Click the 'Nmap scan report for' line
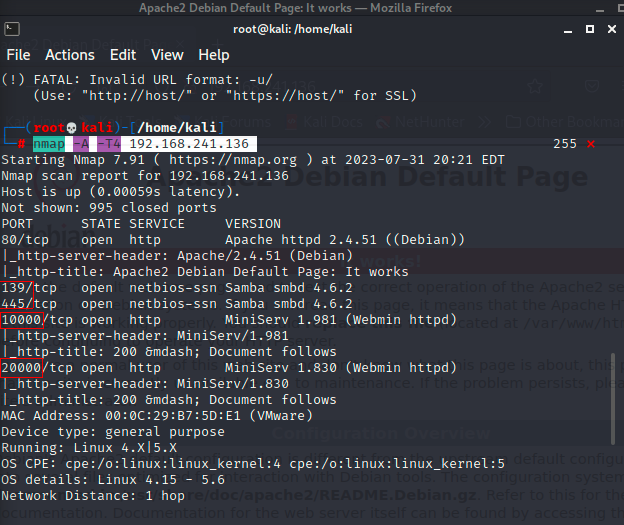Viewport: 624px width, 525px height. (x=145, y=176)
